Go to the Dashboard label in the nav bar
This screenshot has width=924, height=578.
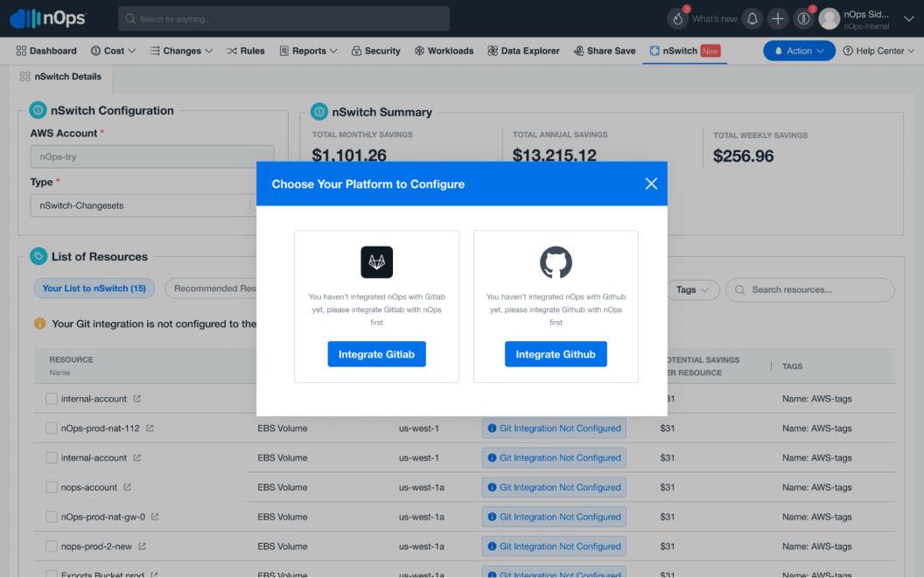(53, 51)
